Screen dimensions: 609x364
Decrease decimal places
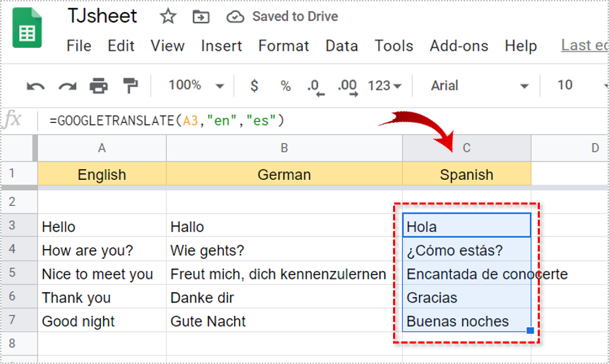(x=315, y=87)
